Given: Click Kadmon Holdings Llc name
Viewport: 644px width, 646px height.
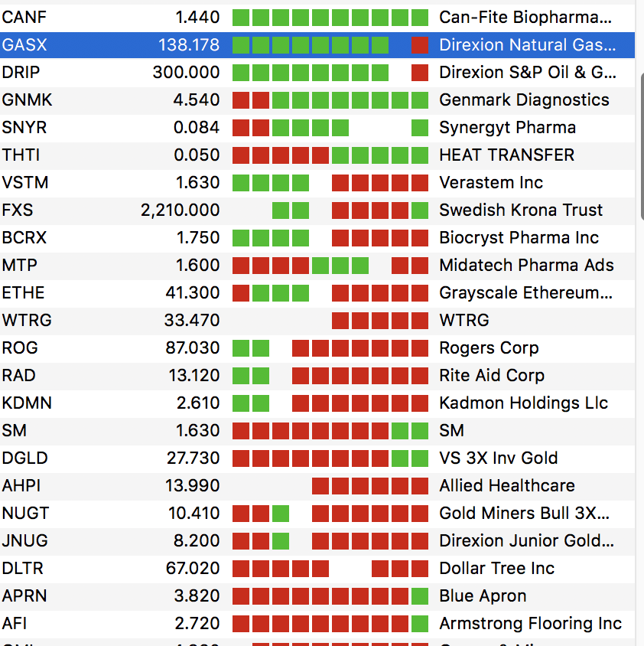Looking at the screenshot, I should [x=523, y=403].
